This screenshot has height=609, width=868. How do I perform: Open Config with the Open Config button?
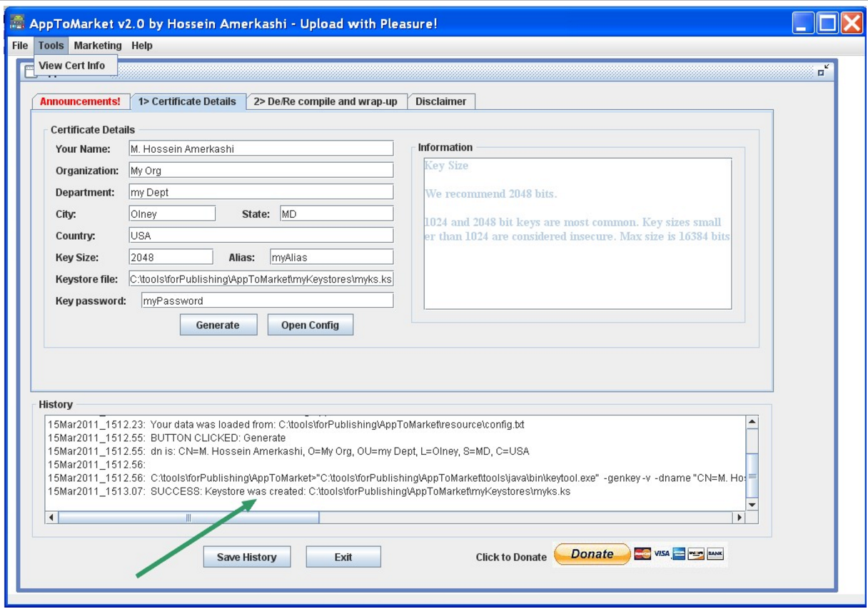310,324
